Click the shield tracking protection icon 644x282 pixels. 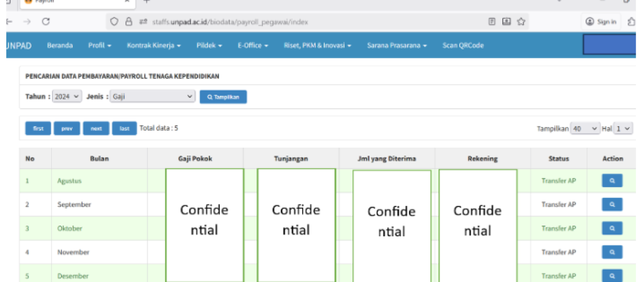coord(115,22)
